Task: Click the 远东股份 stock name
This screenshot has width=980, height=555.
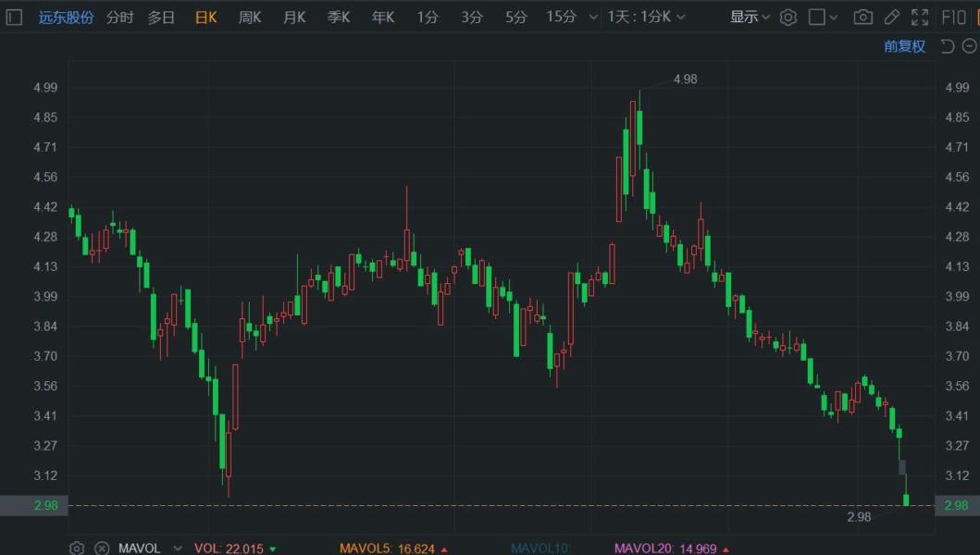Action: click(66, 17)
